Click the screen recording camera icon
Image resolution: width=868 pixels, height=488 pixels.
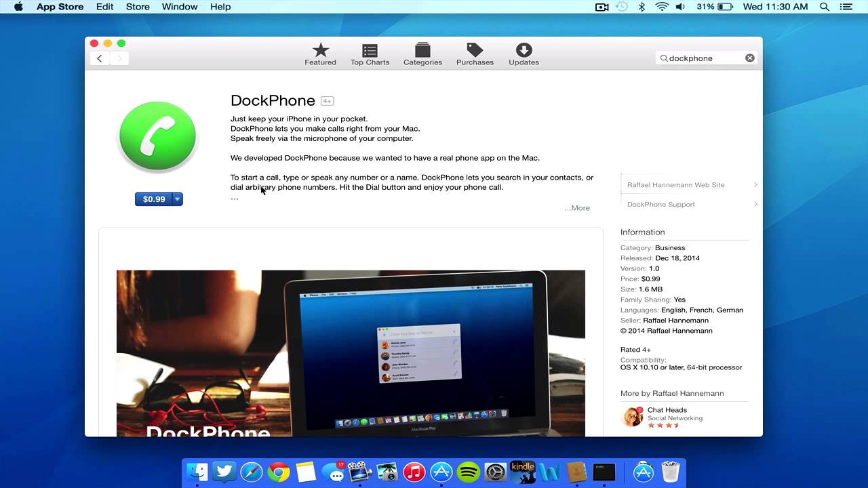[x=601, y=7]
